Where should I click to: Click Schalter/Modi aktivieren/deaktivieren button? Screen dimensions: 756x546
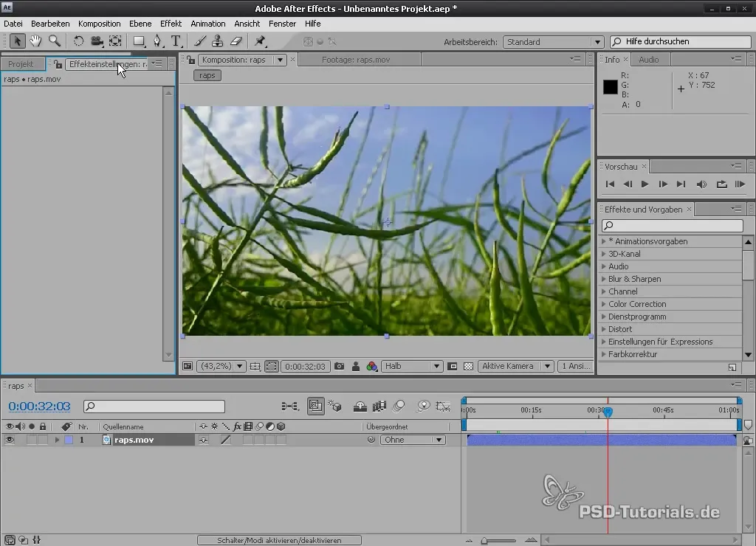279,540
